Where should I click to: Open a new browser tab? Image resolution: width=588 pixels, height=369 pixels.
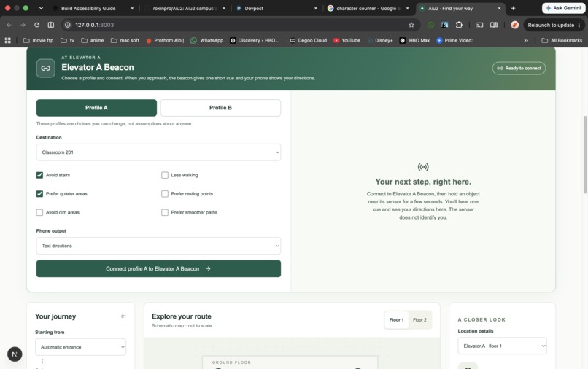pos(513,8)
